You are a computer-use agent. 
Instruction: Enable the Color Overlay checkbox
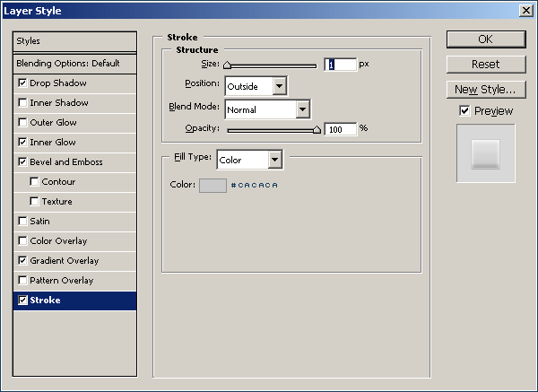[22, 241]
